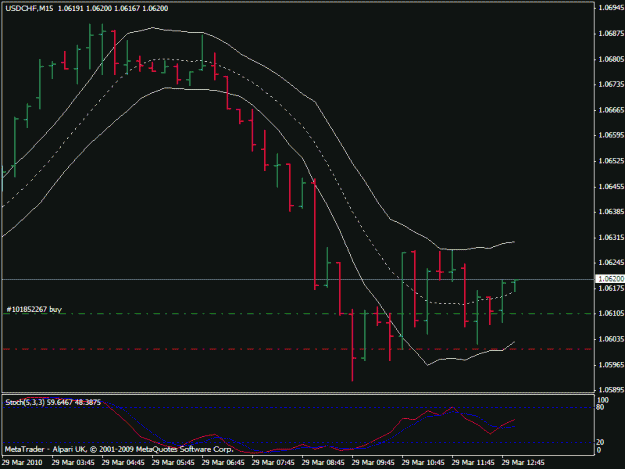
Task: Click price level 1.05895 on the scale
Action: click(x=611, y=389)
